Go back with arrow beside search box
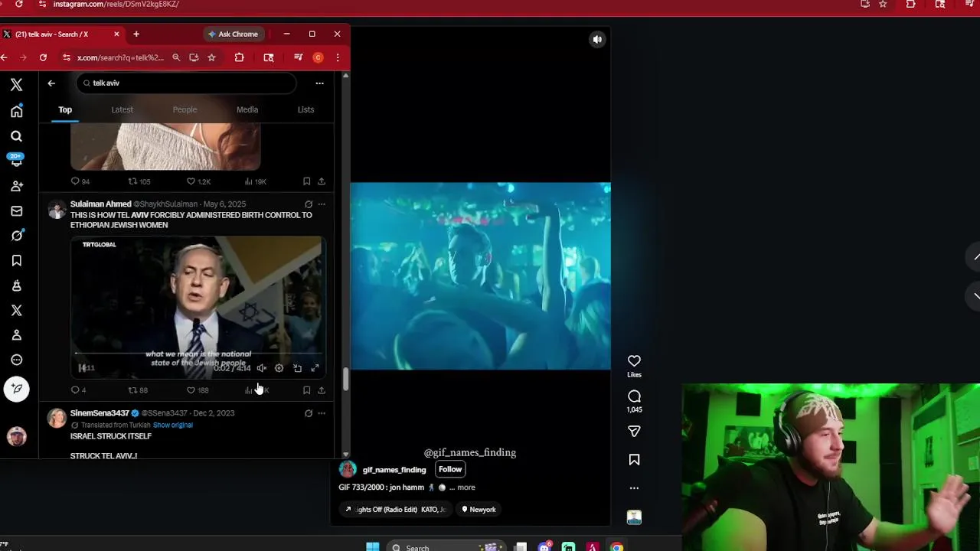The image size is (980, 551). point(51,83)
